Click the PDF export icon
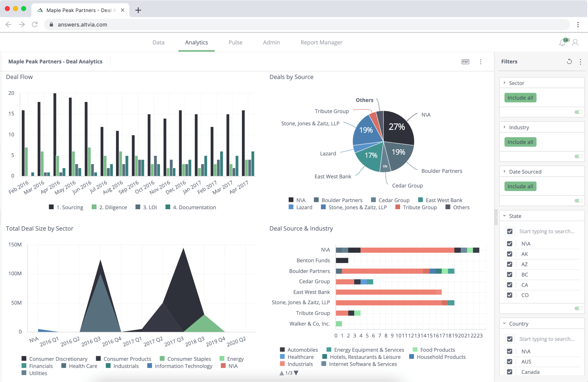 pos(465,62)
